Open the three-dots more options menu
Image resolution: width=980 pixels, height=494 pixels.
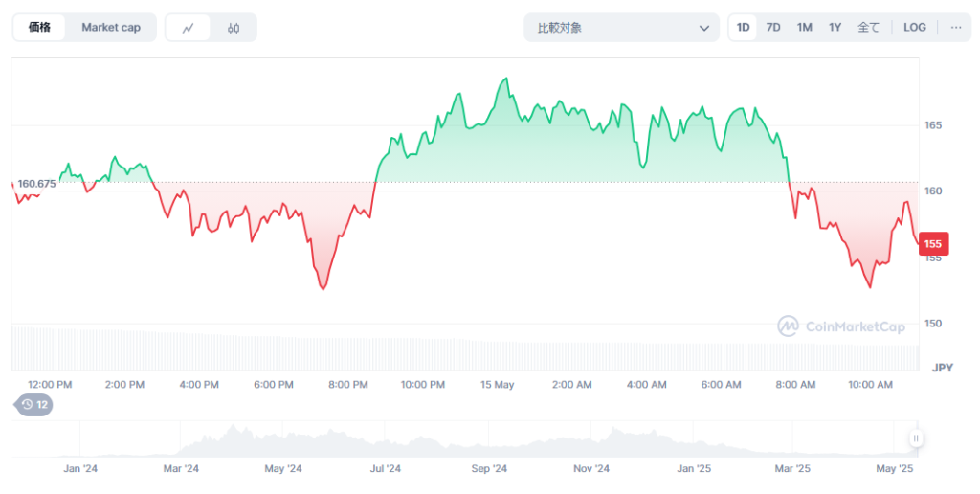955,28
